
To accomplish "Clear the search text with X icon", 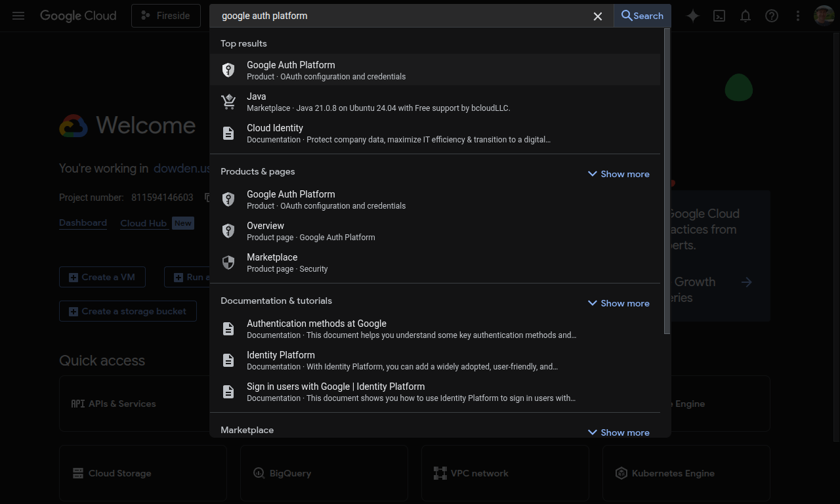I will 597,16.
